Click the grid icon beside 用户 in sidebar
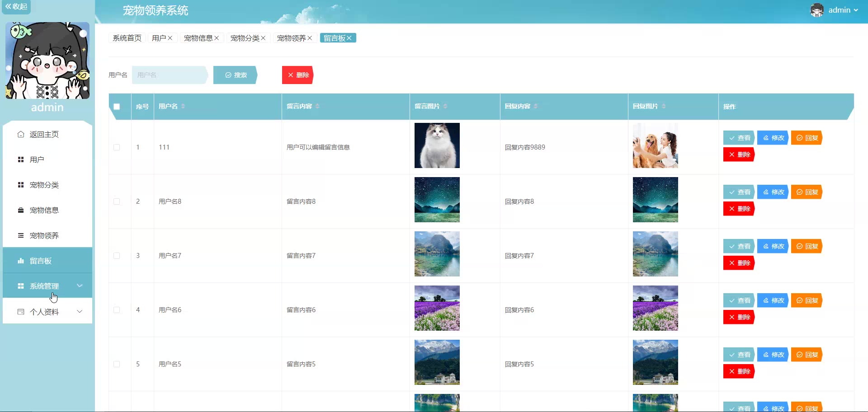 [x=21, y=159]
